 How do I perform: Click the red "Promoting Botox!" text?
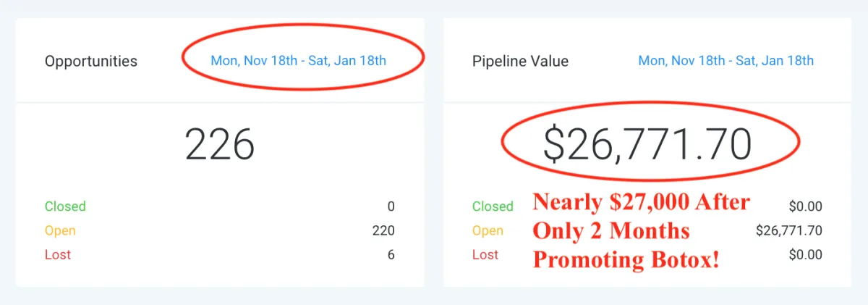[x=626, y=259]
